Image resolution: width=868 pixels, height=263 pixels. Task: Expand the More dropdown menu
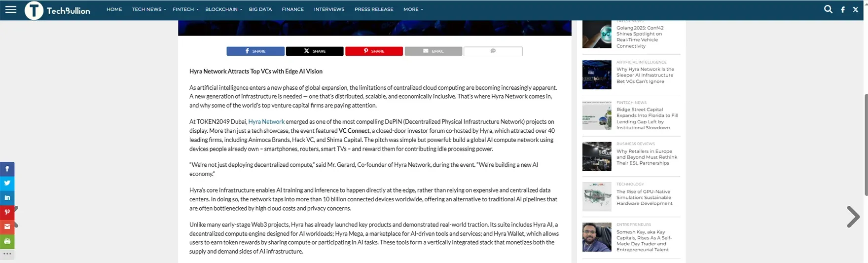pos(413,9)
